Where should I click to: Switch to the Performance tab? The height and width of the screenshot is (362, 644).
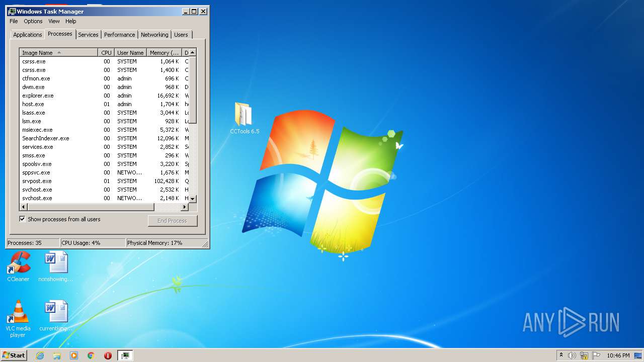119,35
